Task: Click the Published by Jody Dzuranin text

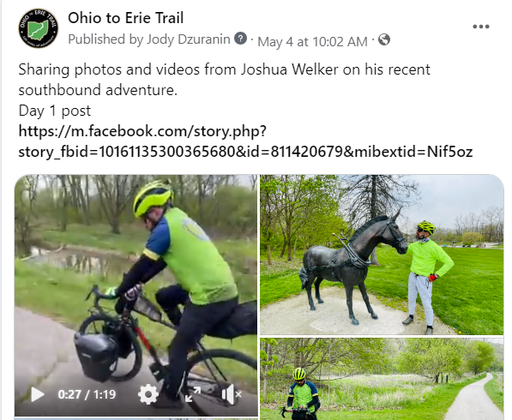Action: 149,39
